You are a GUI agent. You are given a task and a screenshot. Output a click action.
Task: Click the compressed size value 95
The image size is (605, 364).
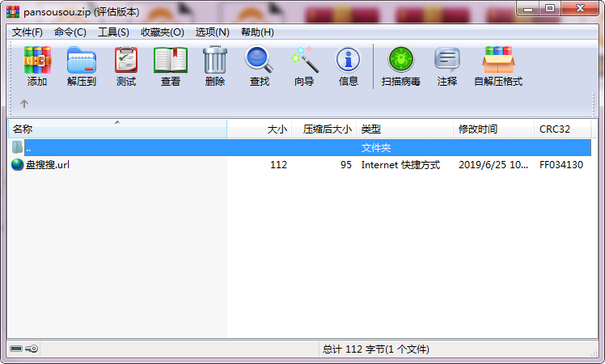coord(345,165)
